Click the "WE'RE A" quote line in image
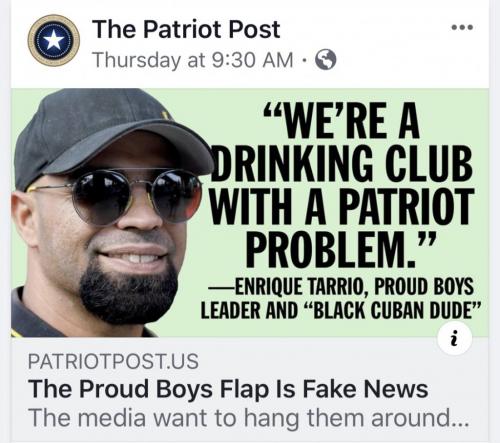 pos(342,121)
